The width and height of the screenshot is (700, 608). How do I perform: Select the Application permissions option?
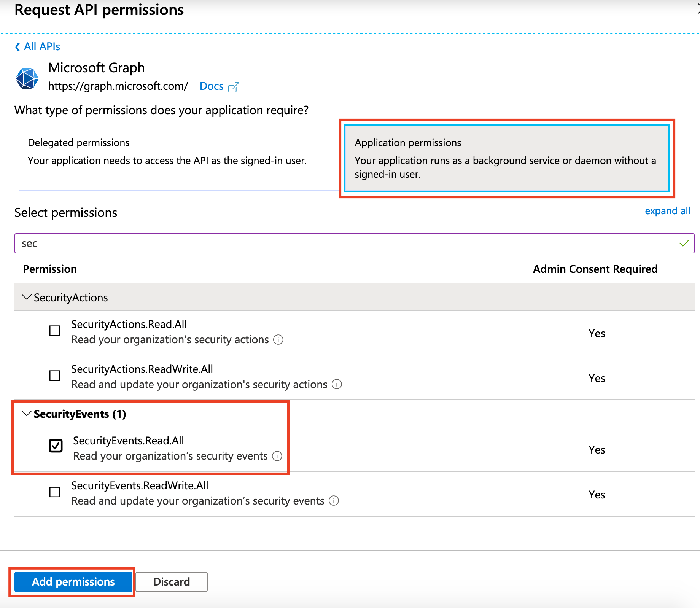tap(506, 158)
